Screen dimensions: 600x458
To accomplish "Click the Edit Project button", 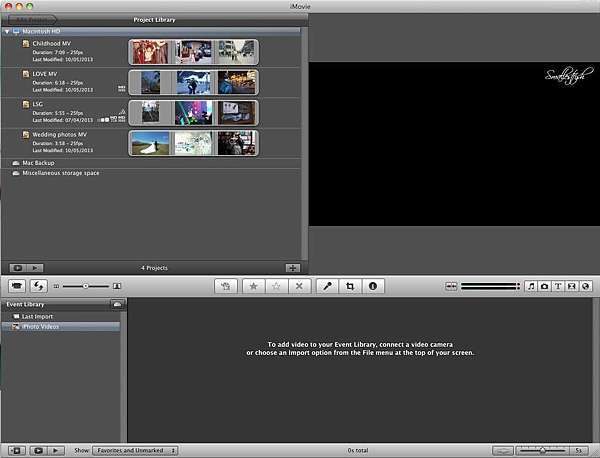I will click(33, 20).
